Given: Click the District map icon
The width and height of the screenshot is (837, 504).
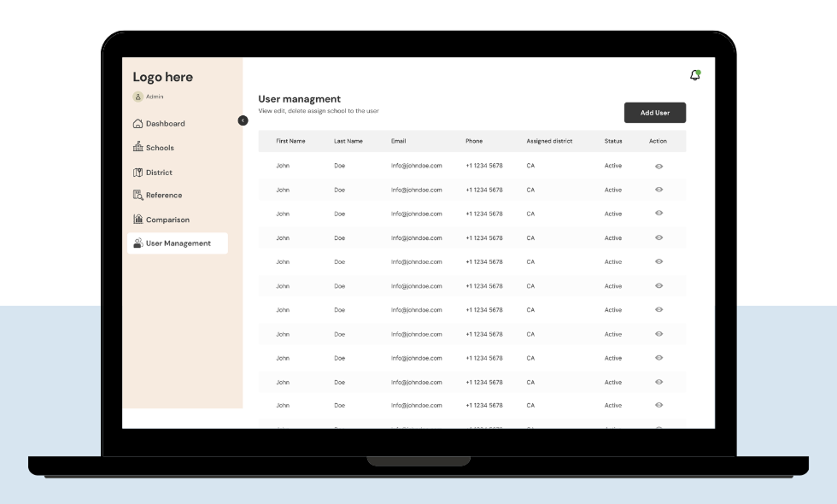Looking at the screenshot, I should pos(138,173).
